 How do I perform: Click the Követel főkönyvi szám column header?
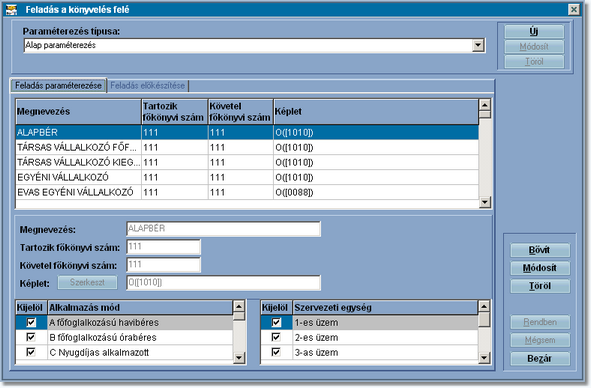point(240,112)
